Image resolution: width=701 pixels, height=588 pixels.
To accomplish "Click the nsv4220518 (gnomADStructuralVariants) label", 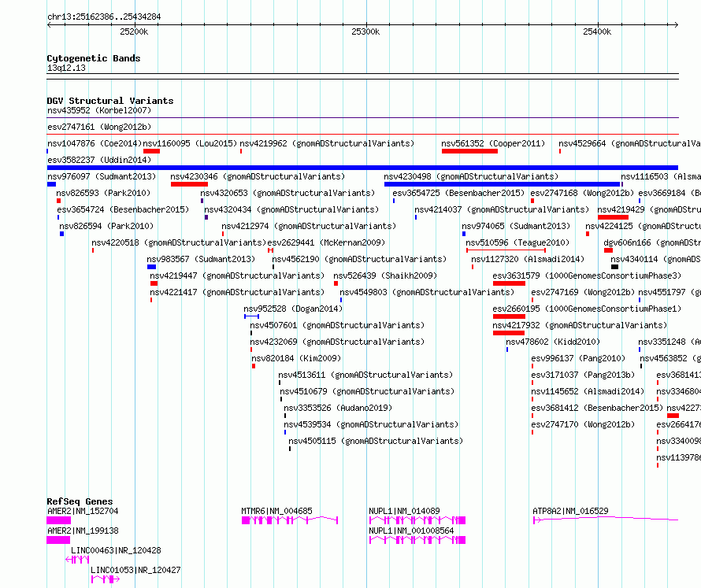I will coord(179,242).
